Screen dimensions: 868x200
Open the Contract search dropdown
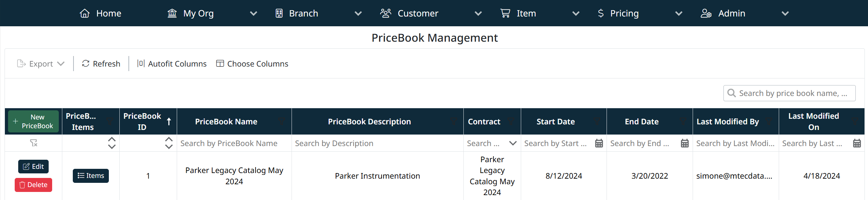point(513,143)
